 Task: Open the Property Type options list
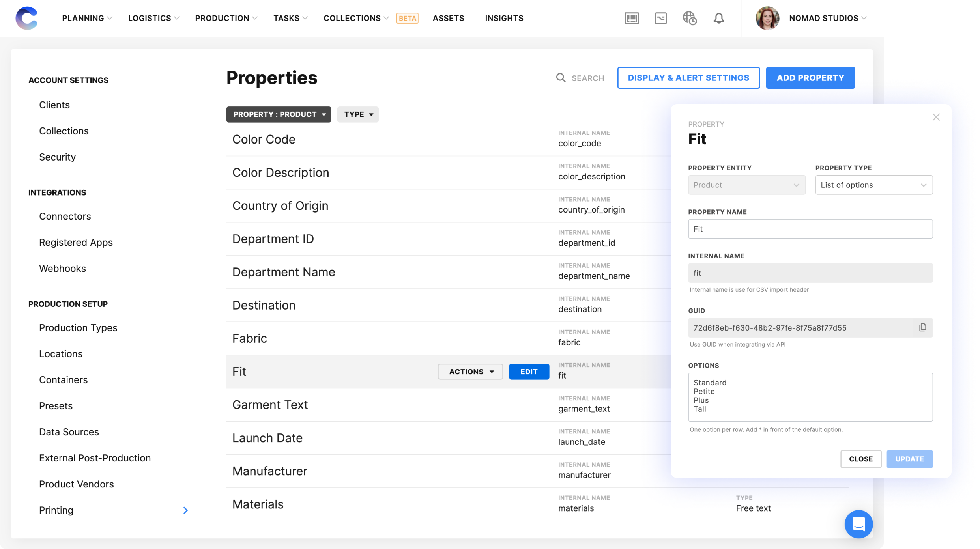873,185
